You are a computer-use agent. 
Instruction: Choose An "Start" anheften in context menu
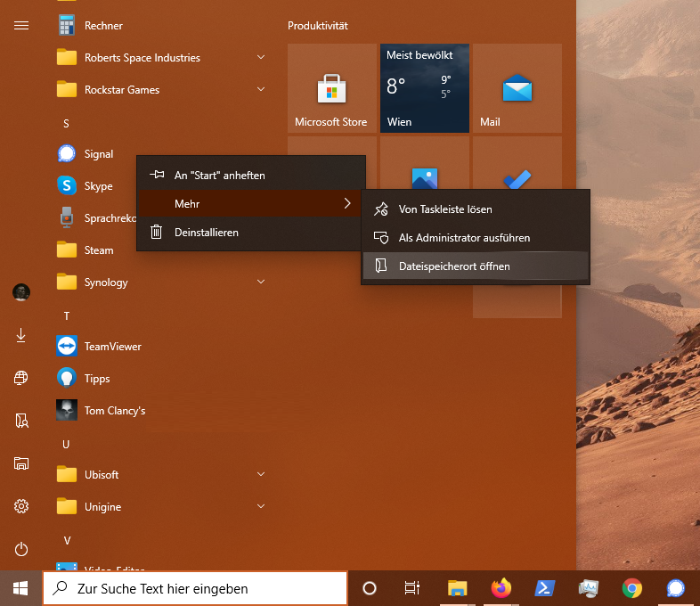click(x=251, y=176)
